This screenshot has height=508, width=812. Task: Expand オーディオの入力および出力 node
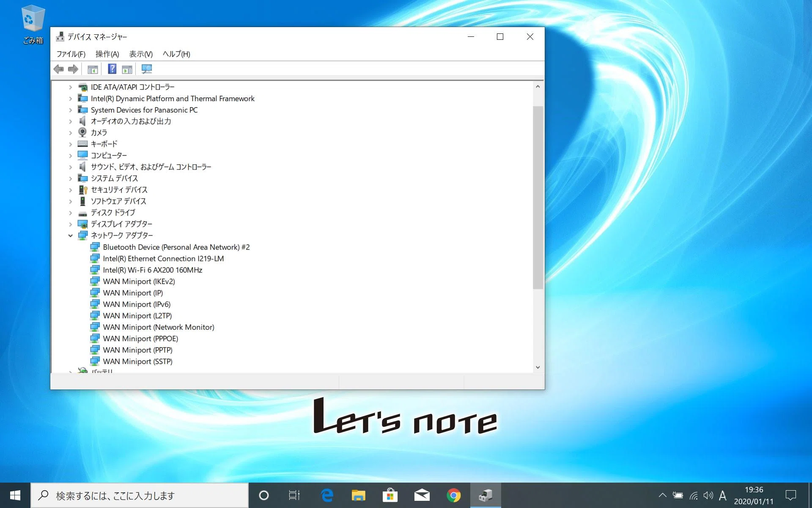[x=71, y=121]
